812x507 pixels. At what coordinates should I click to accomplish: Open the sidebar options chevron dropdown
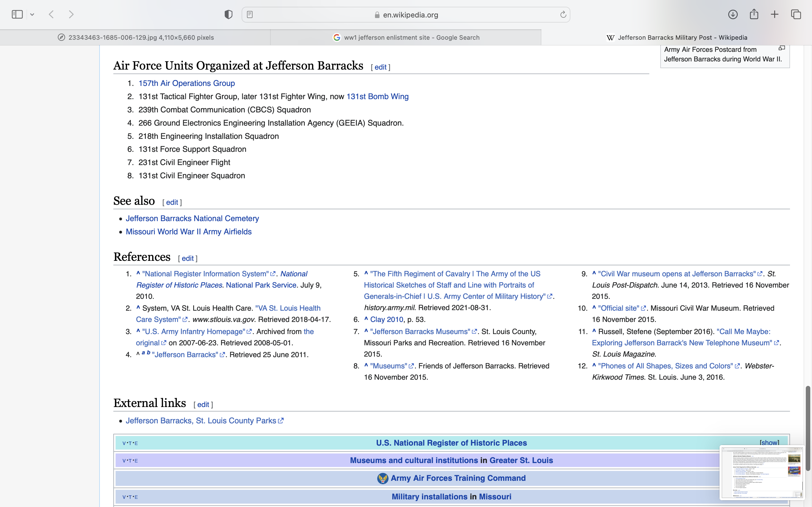(32, 14)
